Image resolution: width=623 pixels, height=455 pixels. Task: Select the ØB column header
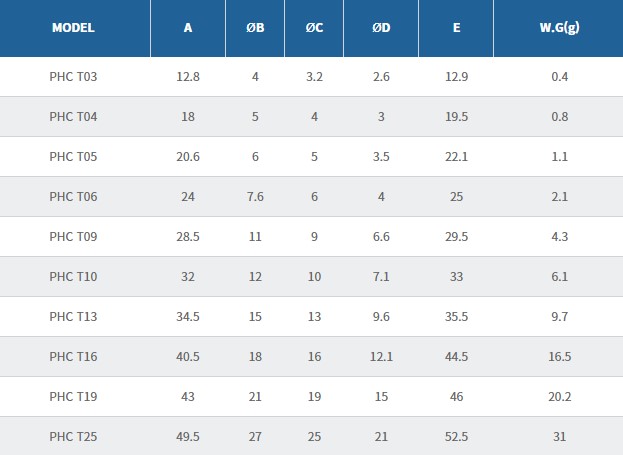pos(255,28)
